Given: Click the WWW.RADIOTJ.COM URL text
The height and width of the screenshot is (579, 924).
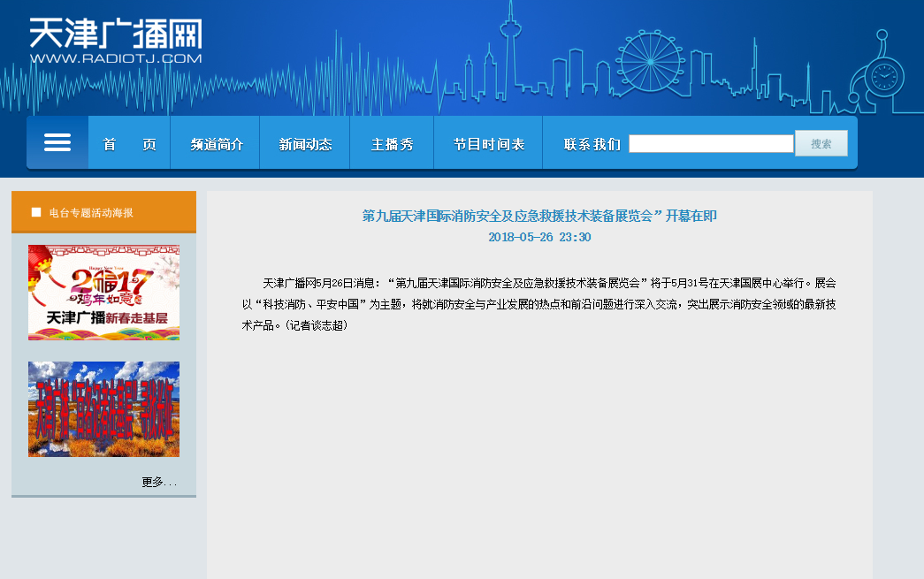Looking at the screenshot, I should click(116, 58).
